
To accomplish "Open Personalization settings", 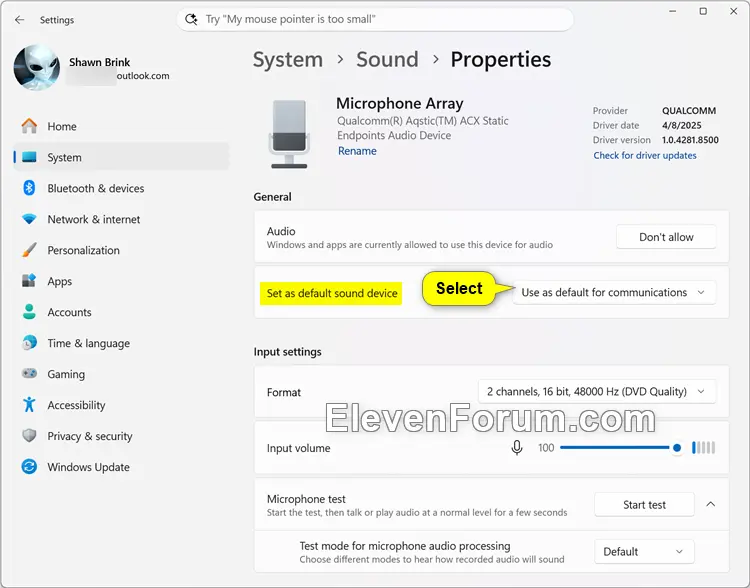I will click(x=121, y=250).
